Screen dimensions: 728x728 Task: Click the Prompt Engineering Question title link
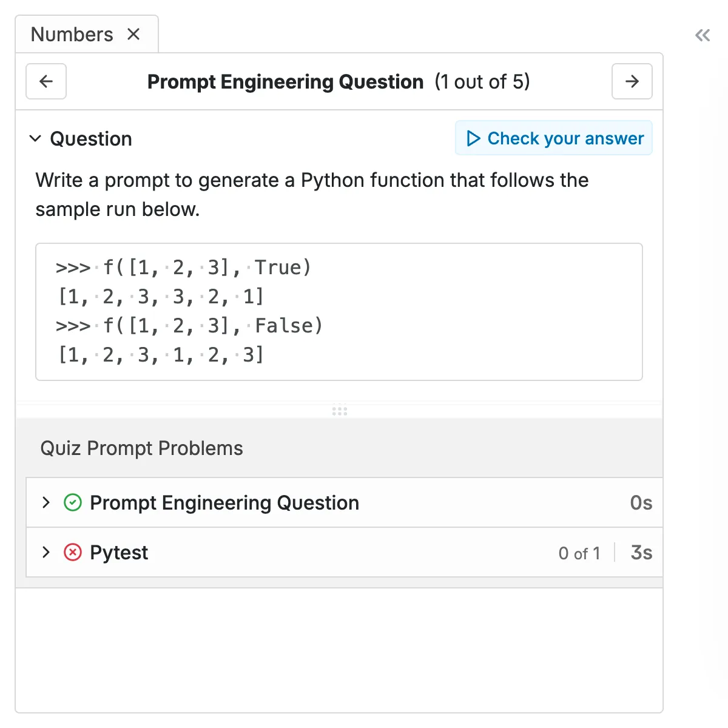(224, 502)
